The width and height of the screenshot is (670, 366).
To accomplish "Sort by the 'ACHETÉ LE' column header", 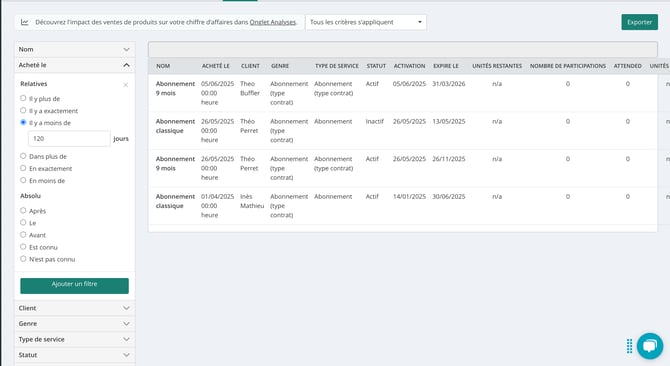I will point(216,66).
